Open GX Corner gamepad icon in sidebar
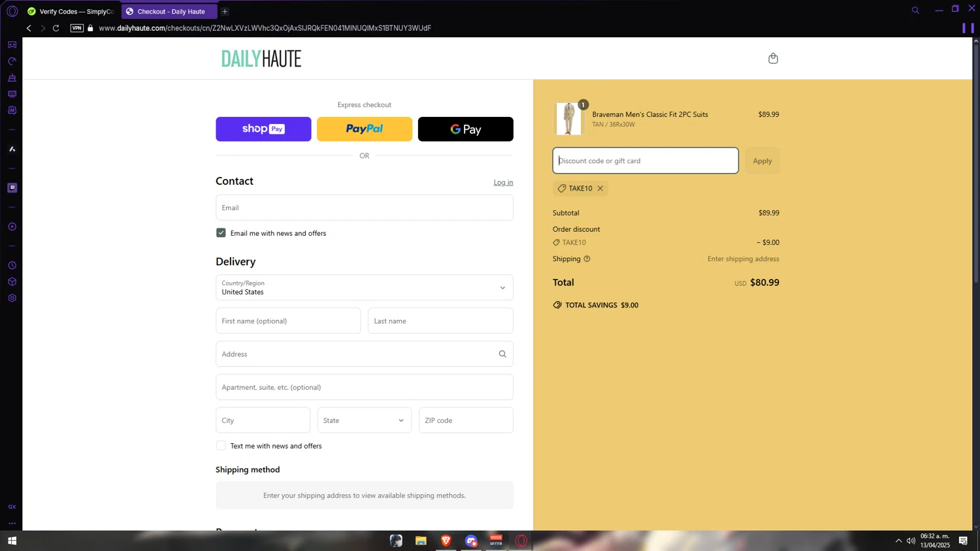This screenshot has height=551, width=980. [x=12, y=45]
